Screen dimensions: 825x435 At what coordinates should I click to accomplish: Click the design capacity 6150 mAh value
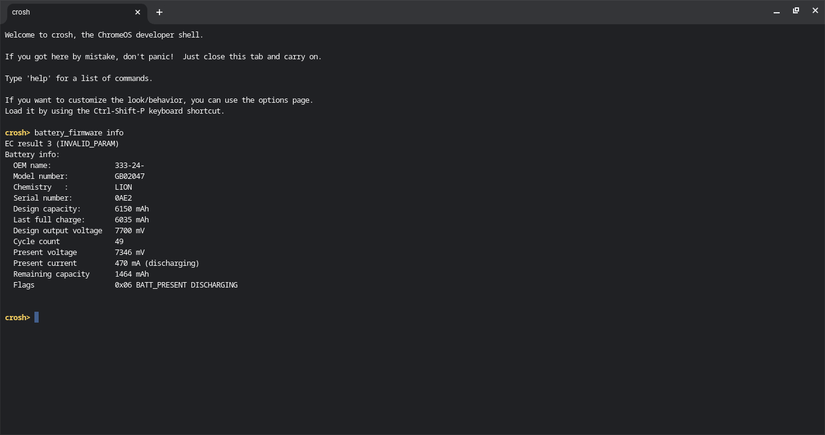[x=132, y=209]
